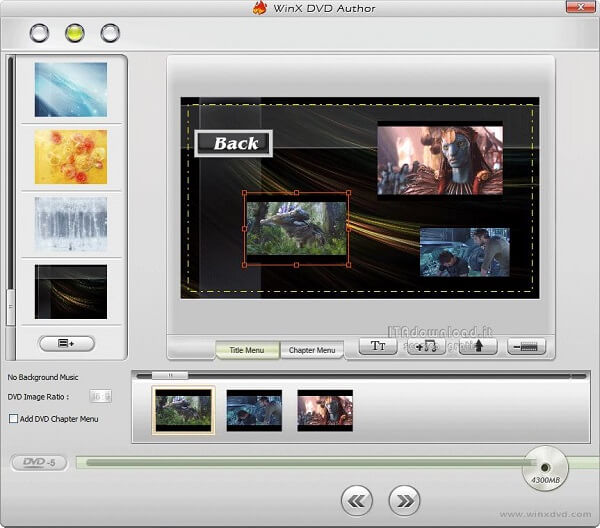Click the green lit step indicator button

pos(75,33)
